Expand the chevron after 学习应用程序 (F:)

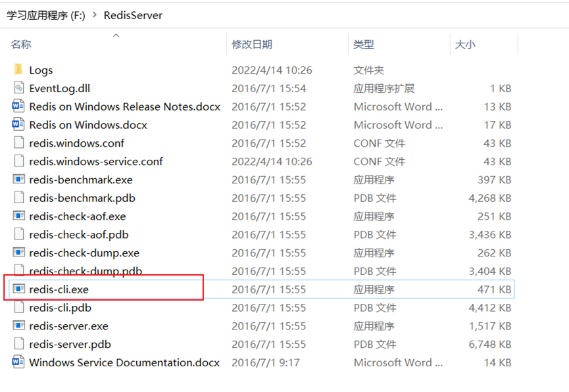click(95, 15)
